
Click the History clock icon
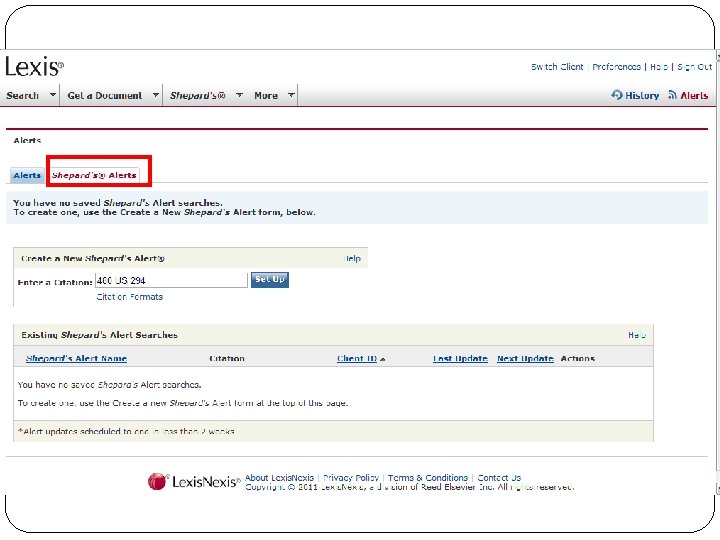coord(617,95)
